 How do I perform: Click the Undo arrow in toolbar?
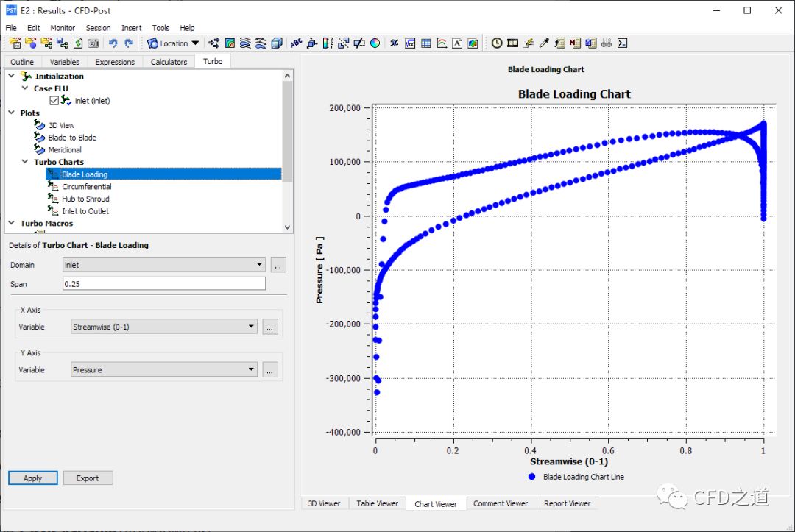(113, 43)
